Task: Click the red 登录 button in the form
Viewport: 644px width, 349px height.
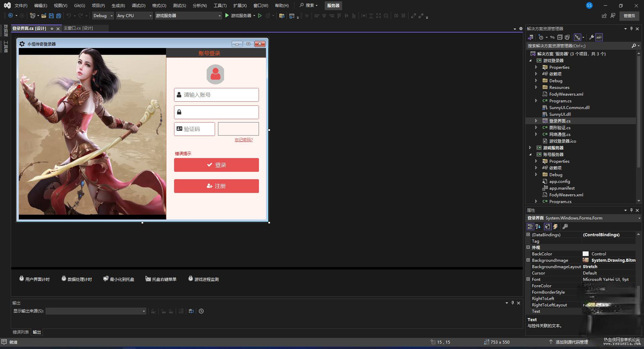Action: tap(216, 165)
